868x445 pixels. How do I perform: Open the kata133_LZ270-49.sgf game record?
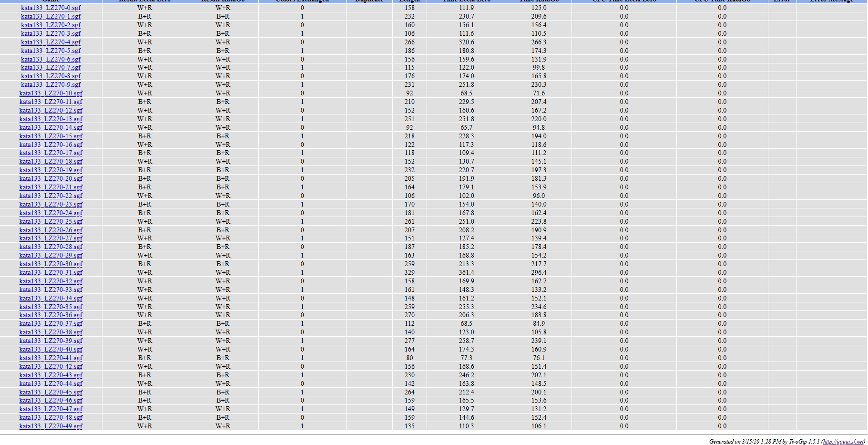(x=51, y=426)
